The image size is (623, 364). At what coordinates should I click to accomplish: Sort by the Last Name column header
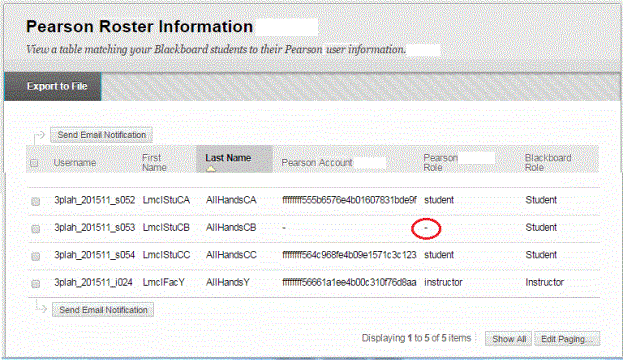coord(228,158)
